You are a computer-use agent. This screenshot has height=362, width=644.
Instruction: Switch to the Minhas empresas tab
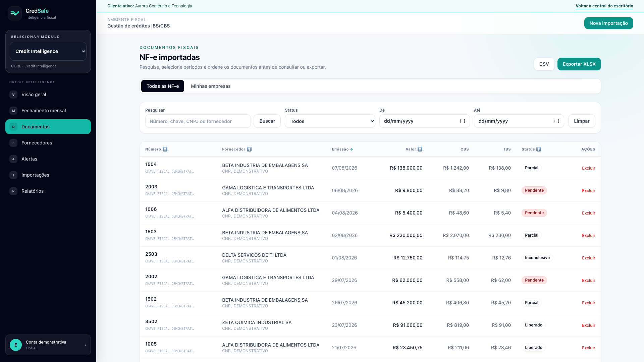click(x=211, y=86)
